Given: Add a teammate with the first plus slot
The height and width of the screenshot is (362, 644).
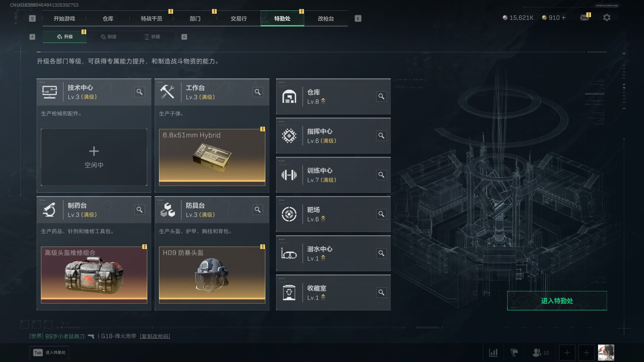Looking at the screenshot, I should 567,353.
